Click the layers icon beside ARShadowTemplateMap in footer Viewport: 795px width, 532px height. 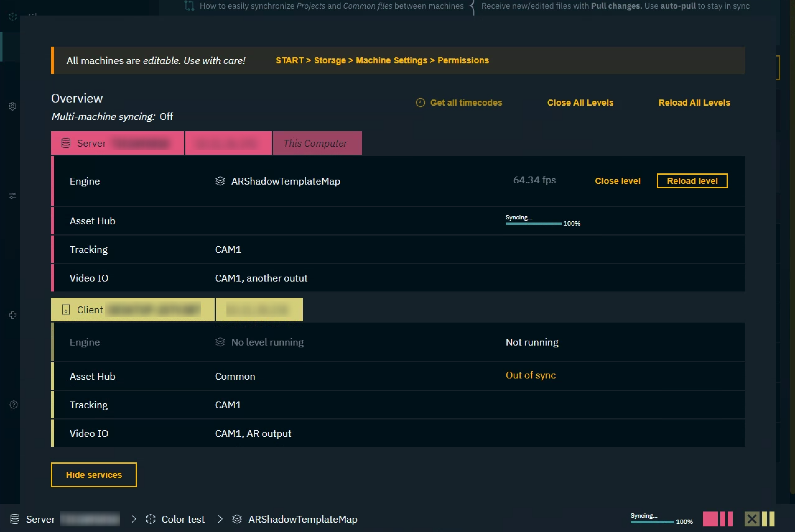point(237,519)
